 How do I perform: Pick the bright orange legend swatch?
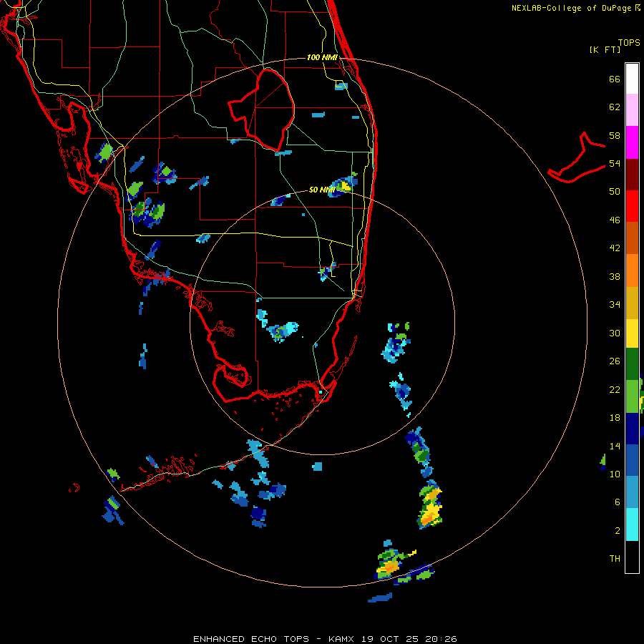click(x=632, y=270)
